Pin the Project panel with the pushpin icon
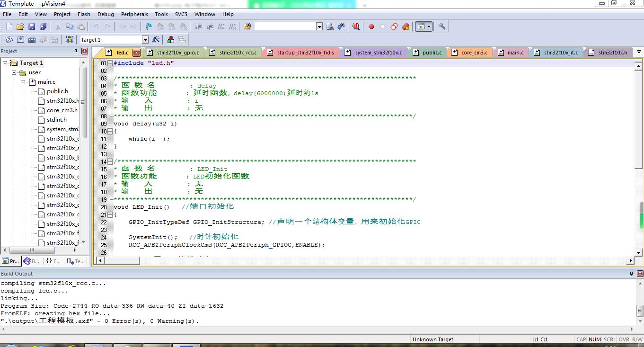 point(75,51)
